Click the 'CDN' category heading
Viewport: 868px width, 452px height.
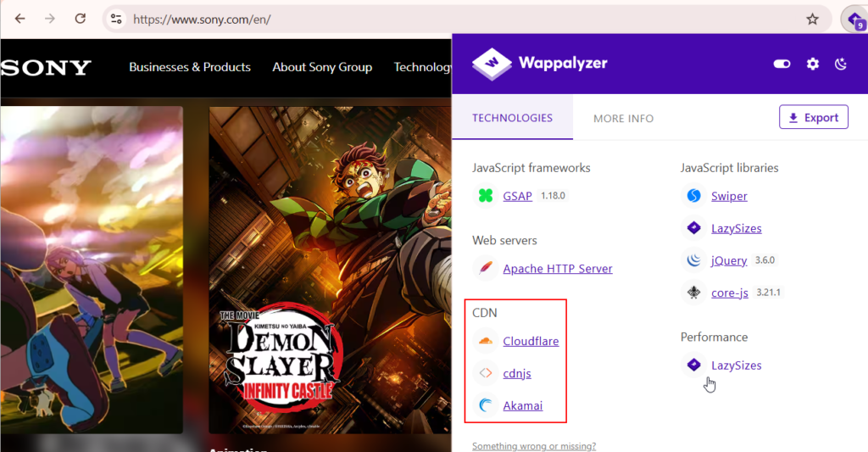click(x=484, y=312)
